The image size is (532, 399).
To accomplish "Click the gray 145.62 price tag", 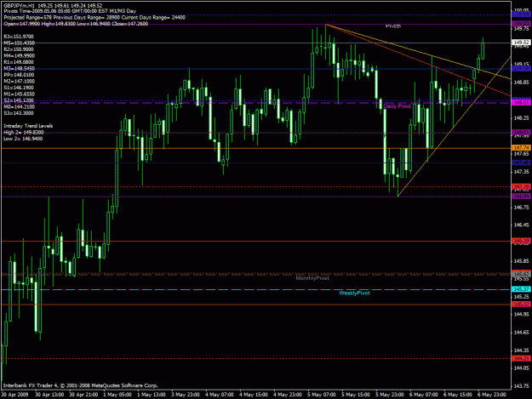I will click(521, 274).
